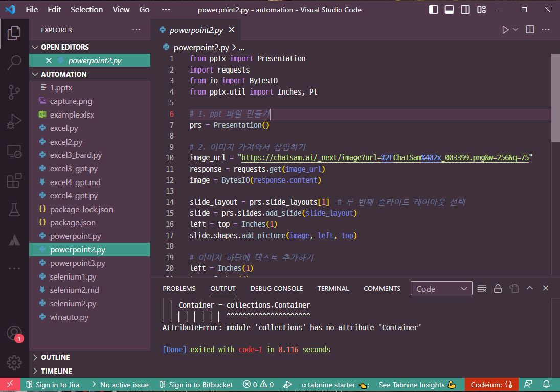The width and height of the screenshot is (560, 392).
Task: Toggle the secondary side bar
Action: [465, 10]
